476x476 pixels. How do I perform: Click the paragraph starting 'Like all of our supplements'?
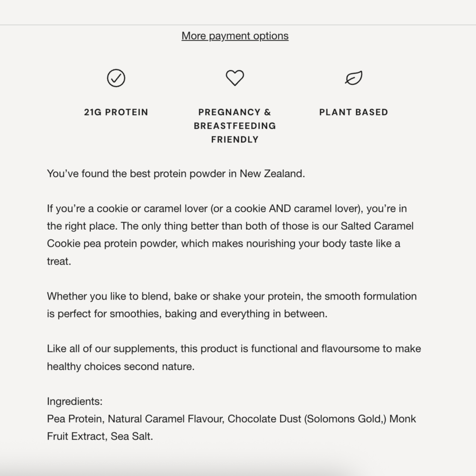tap(234, 357)
